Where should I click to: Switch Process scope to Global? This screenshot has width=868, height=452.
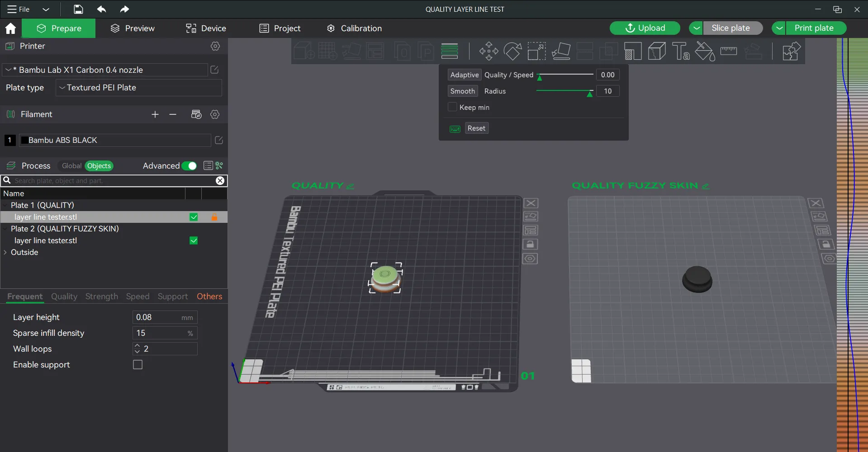click(x=71, y=166)
